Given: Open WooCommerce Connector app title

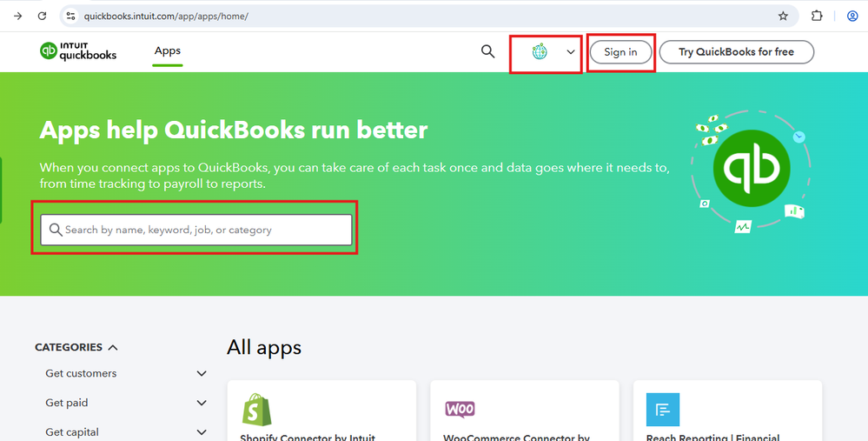Looking at the screenshot, I should coord(516,438).
